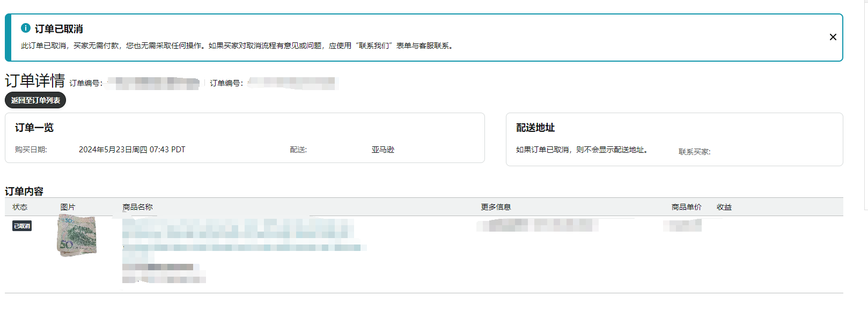Click the 订单详情 page title
868x311 pixels.
click(x=35, y=81)
